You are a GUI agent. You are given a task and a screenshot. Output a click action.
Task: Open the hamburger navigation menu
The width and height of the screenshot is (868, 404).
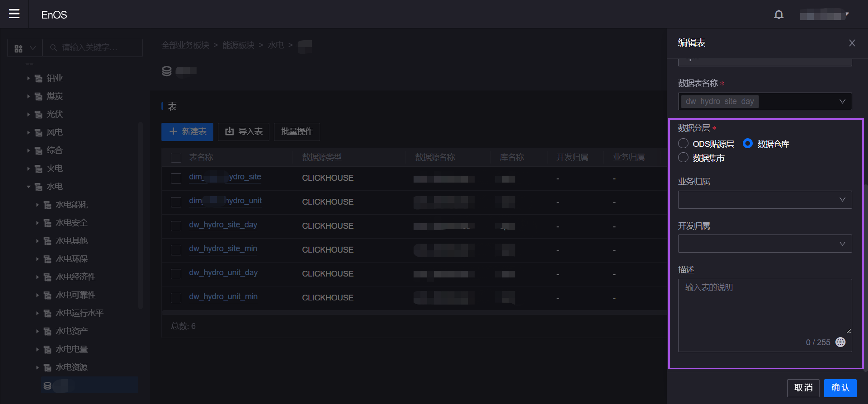(x=14, y=14)
